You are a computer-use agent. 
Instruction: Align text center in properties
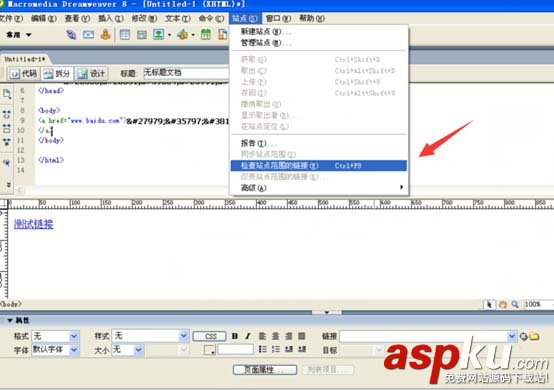(x=276, y=336)
